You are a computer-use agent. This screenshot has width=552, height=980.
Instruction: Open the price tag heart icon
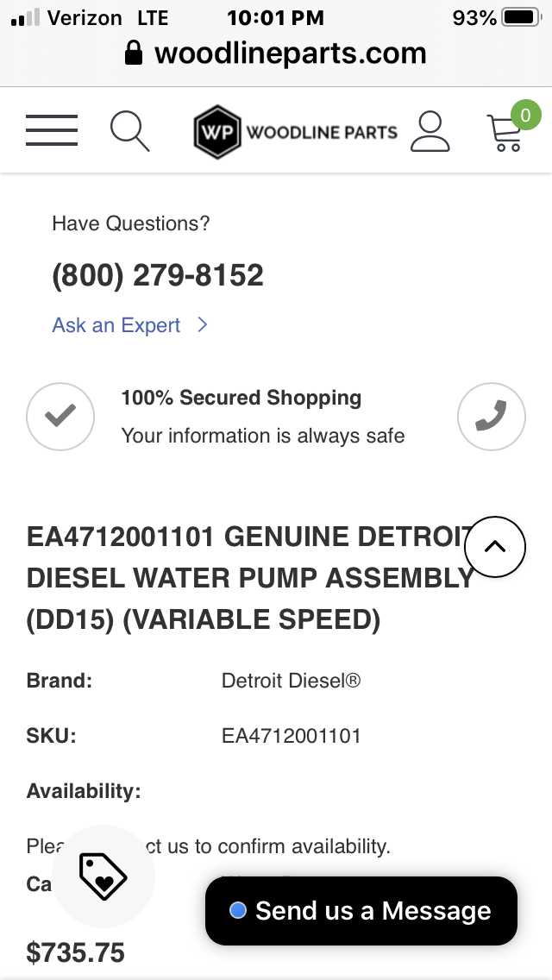point(103,876)
